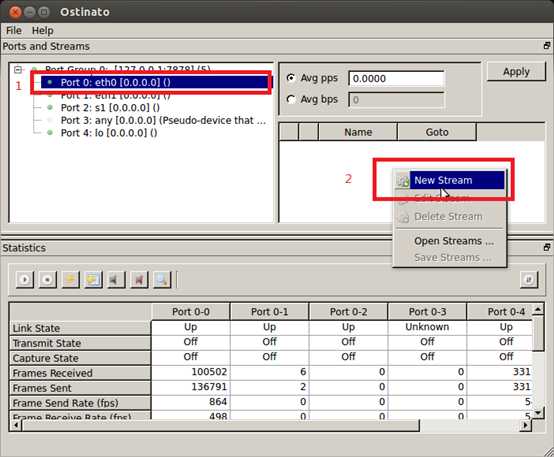554x457 pixels.
Task: Click the 136791 frames sent cell
Action: click(191, 387)
